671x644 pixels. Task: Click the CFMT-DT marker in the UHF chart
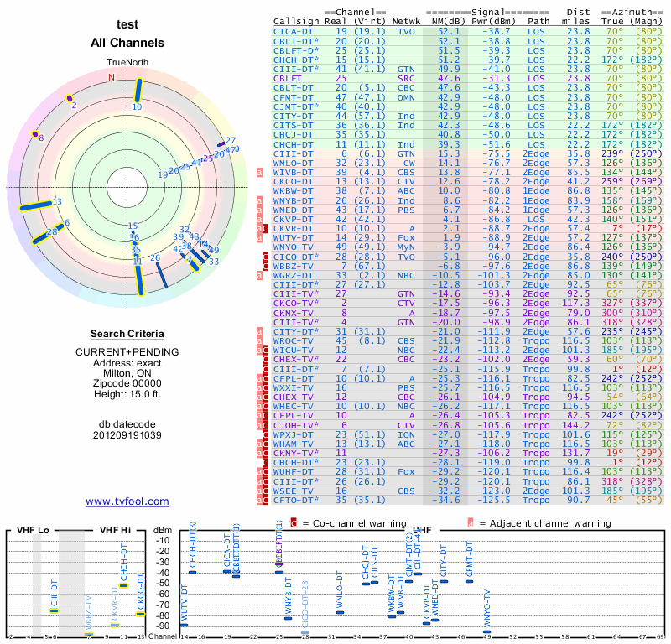click(x=469, y=579)
